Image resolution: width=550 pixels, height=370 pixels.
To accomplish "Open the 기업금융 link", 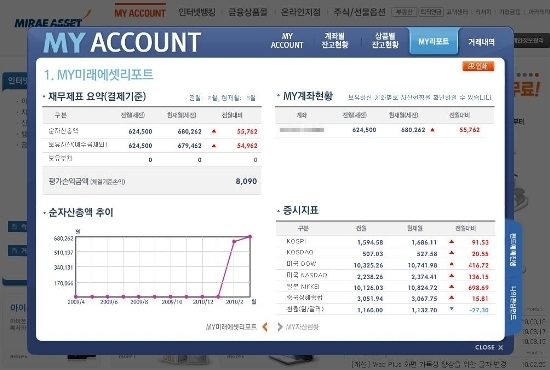I will [510, 12].
